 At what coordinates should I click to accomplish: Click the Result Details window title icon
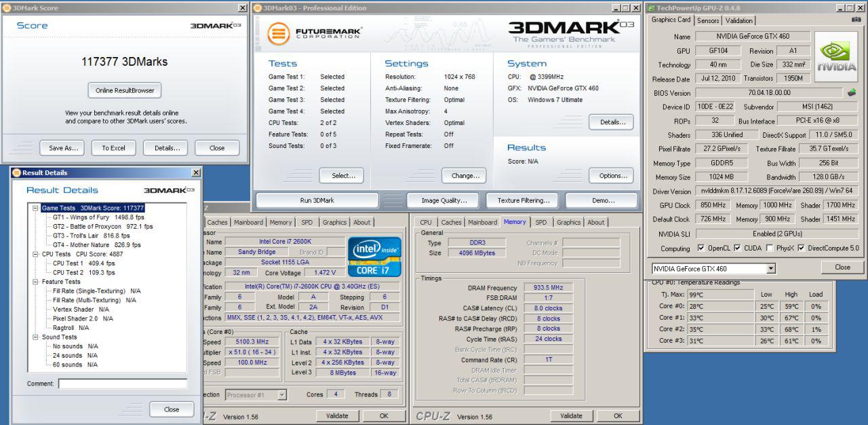tap(16, 172)
